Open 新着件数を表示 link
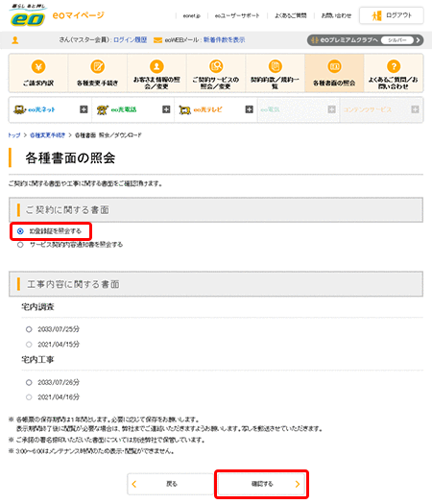Viewport: 432px width, 504px height. (224, 40)
